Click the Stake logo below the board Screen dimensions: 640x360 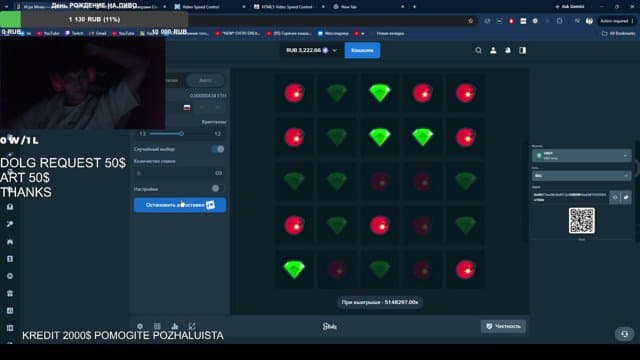[x=330, y=326]
